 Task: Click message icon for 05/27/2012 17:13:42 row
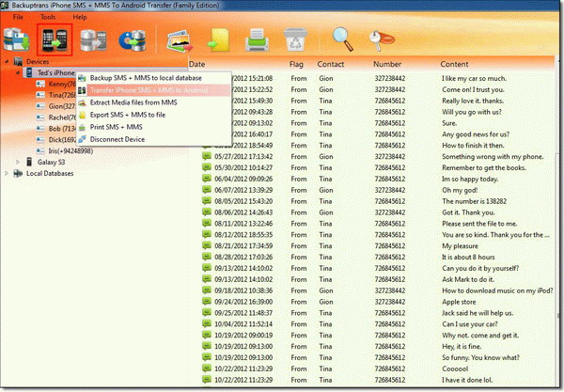tap(206, 156)
